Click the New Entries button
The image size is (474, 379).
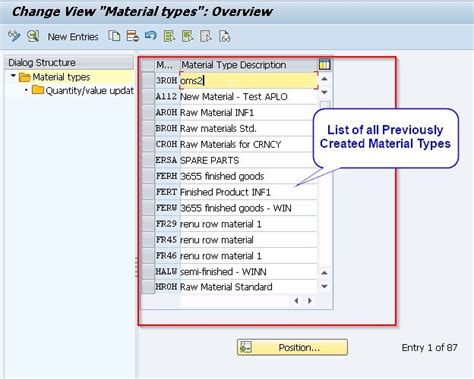pyautogui.click(x=73, y=37)
